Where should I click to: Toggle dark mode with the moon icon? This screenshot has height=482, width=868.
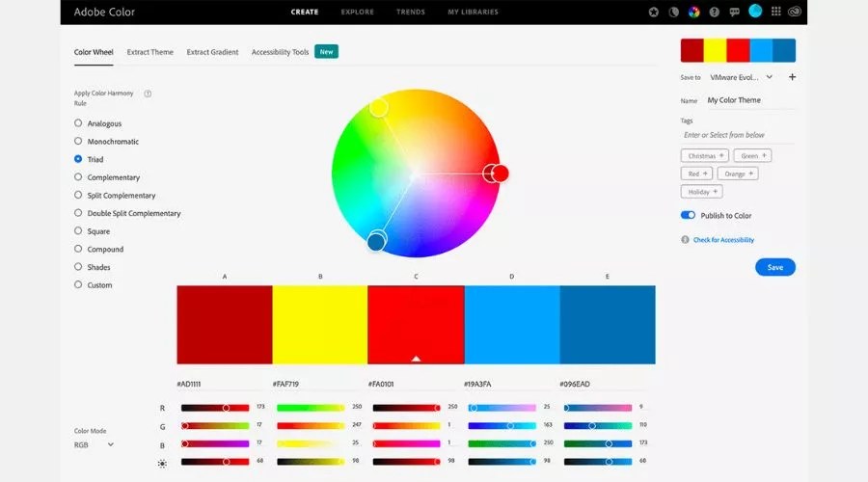tap(674, 12)
